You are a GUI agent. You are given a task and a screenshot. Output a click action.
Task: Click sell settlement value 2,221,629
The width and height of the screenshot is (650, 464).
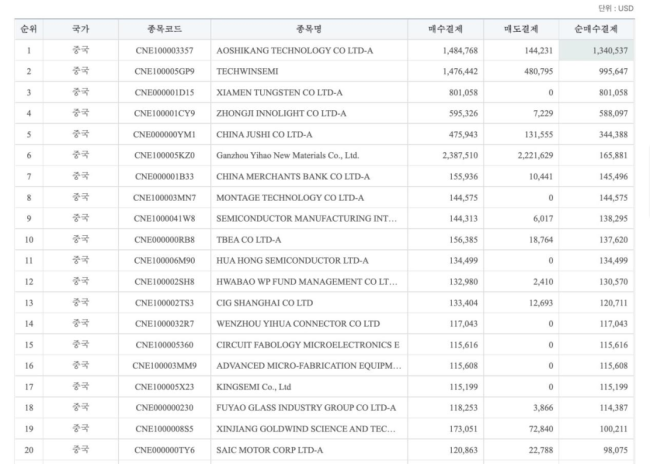click(x=536, y=155)
